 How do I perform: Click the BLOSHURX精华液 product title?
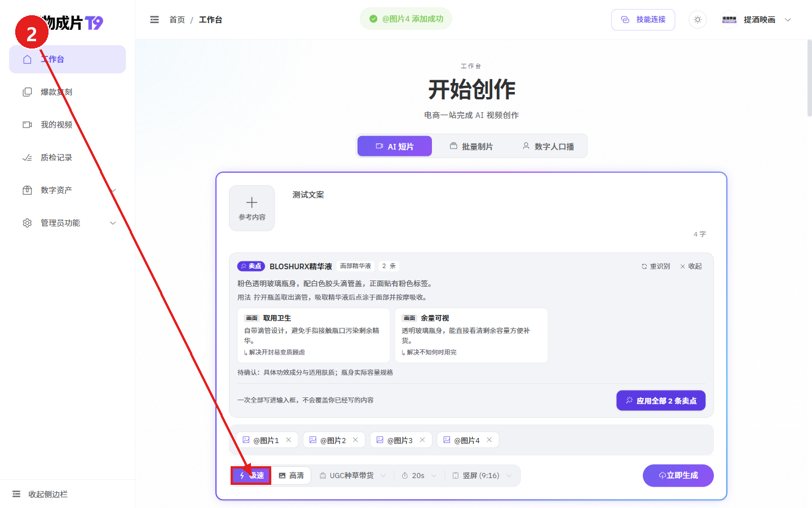[301, 266]
